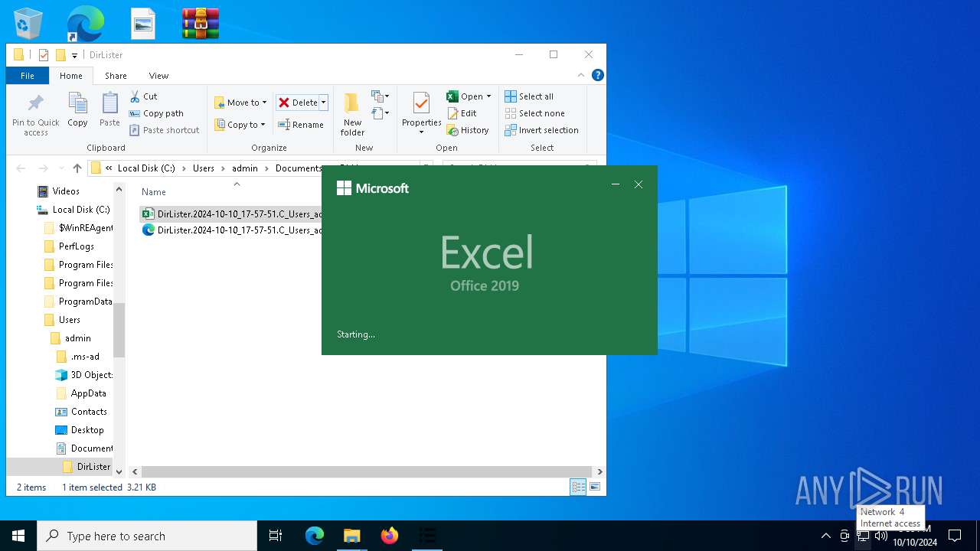Click Select none

pos(534,113)
